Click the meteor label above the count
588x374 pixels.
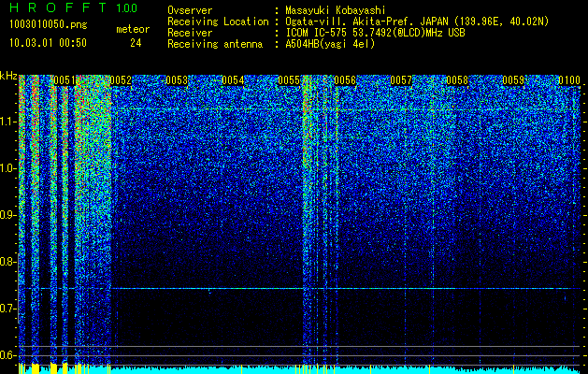pyautogui.click(x=133, y=29)
